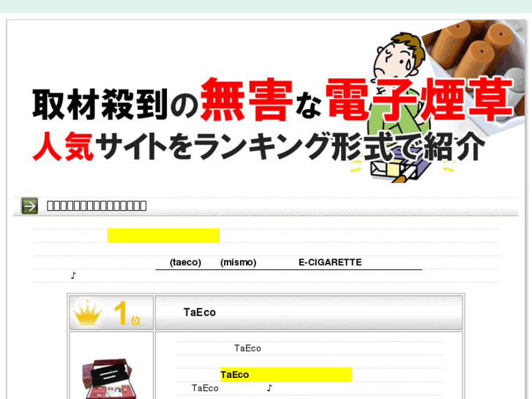
Task: Click the worried man illustration in the banner
Action: (399, 108)
